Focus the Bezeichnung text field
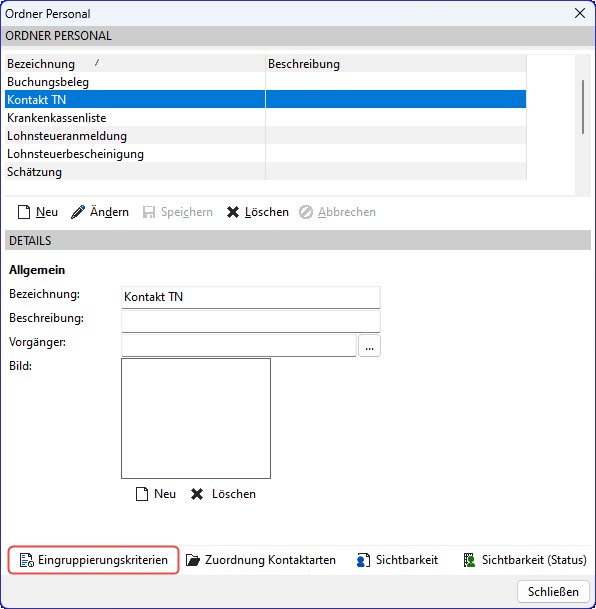Viewport: 596px width, 609px height. [251, 297]
